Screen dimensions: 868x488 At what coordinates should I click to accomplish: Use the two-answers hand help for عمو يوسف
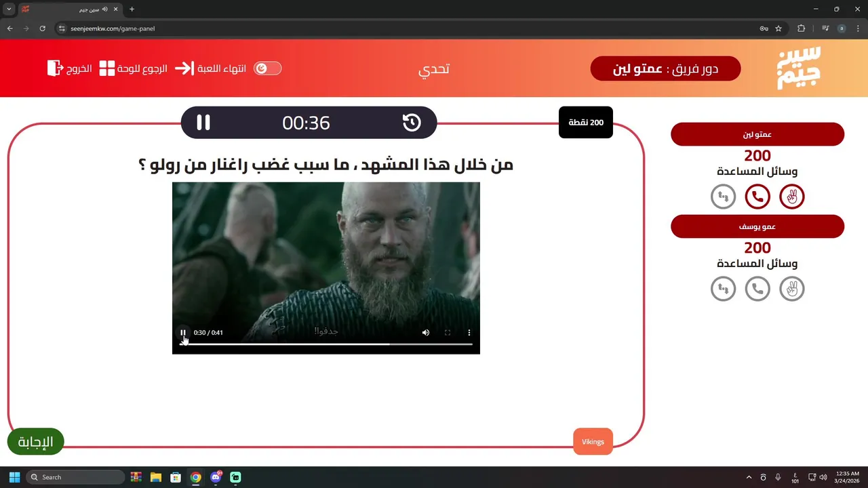tap(792, 289)
